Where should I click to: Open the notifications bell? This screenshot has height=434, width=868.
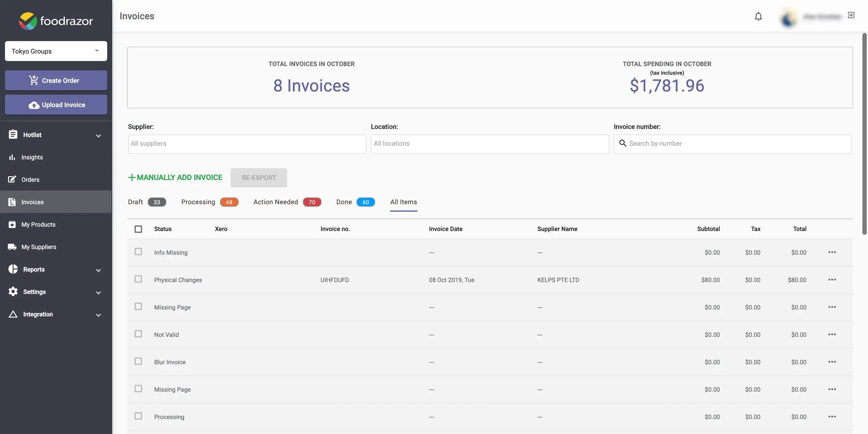tap(758, 16)
